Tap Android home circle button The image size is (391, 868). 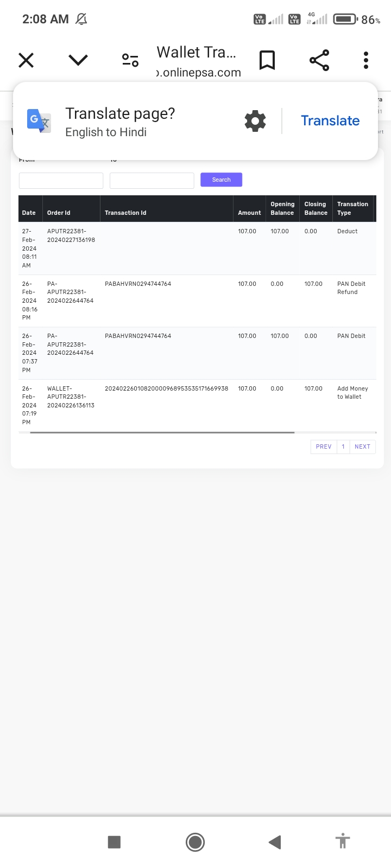tap(195, 841)
